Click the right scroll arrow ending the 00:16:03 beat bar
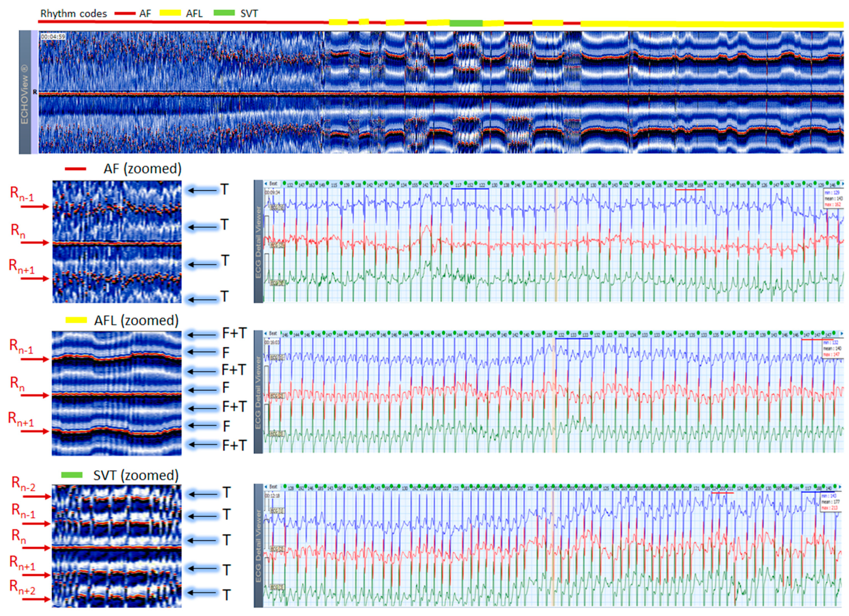This screenshot has width=849, height=616. 842,333
